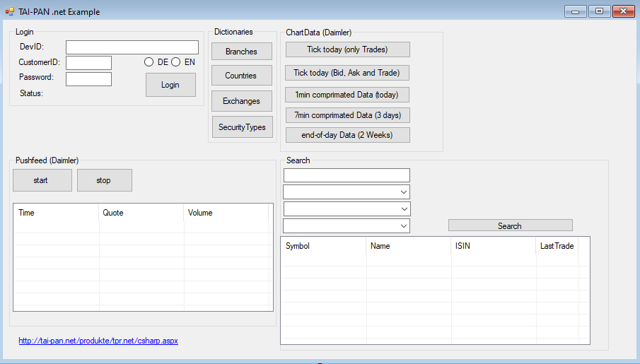
Task: Click the Search text input box
Action: point(347,175)
